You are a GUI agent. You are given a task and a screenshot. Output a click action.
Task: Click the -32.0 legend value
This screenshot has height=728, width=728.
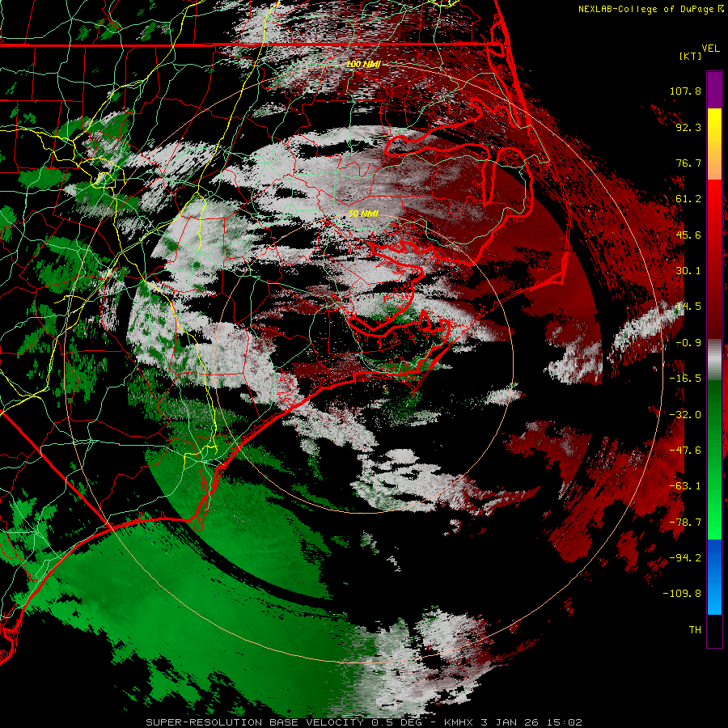(x=685, y=415)
